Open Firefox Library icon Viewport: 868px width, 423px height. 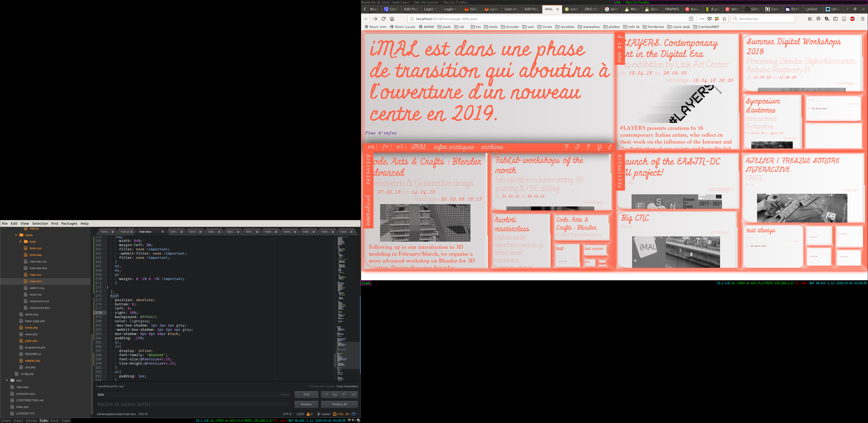810,19
